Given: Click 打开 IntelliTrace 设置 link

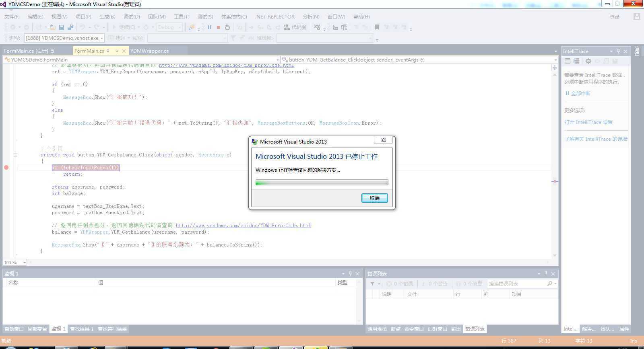Looking at the screenshot, I should 588,122.
